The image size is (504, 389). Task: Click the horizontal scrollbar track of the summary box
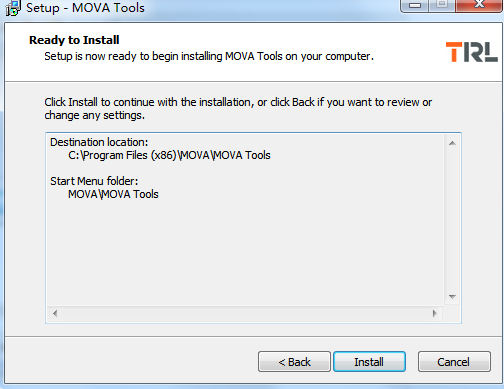245,313
